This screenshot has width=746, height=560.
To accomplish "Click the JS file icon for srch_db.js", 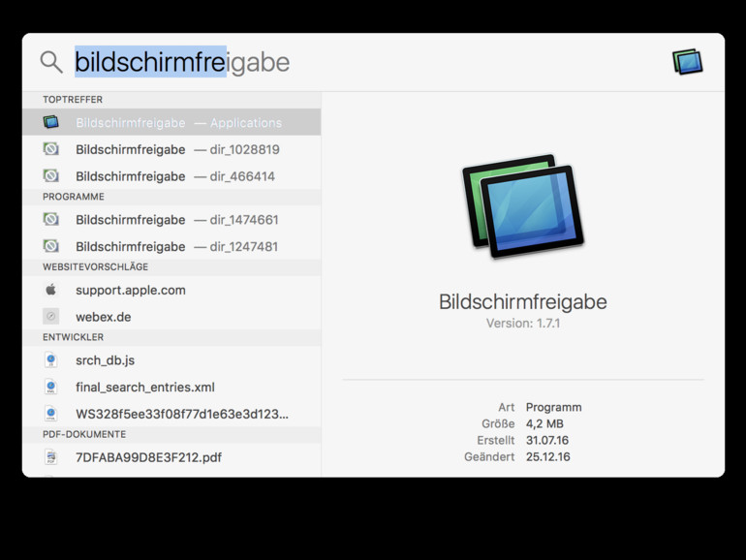I will point(51,360).
